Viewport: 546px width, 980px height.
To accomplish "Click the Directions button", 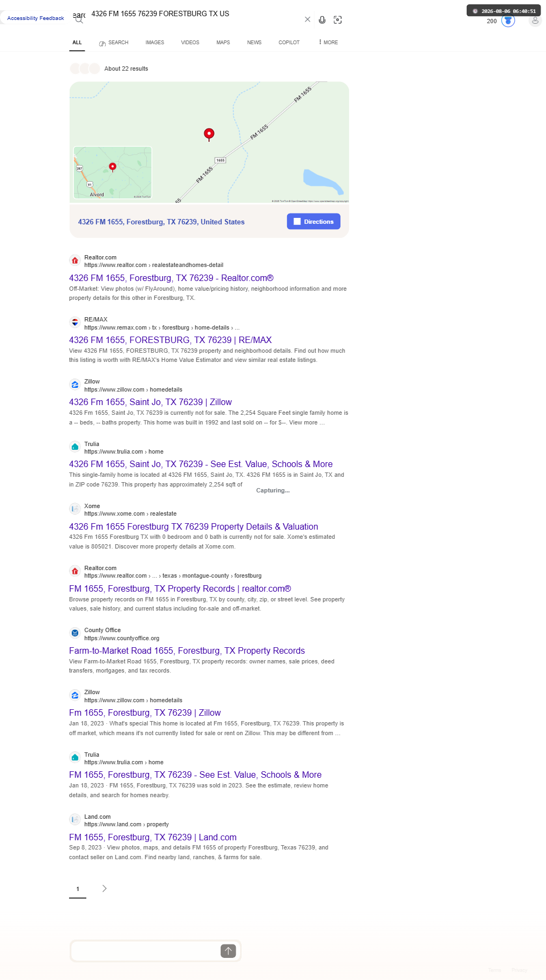I will click(x=313, y=222).
